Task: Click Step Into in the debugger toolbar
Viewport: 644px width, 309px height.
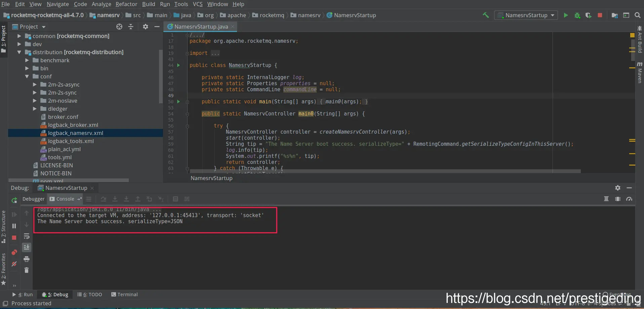Action: (115, 199)
